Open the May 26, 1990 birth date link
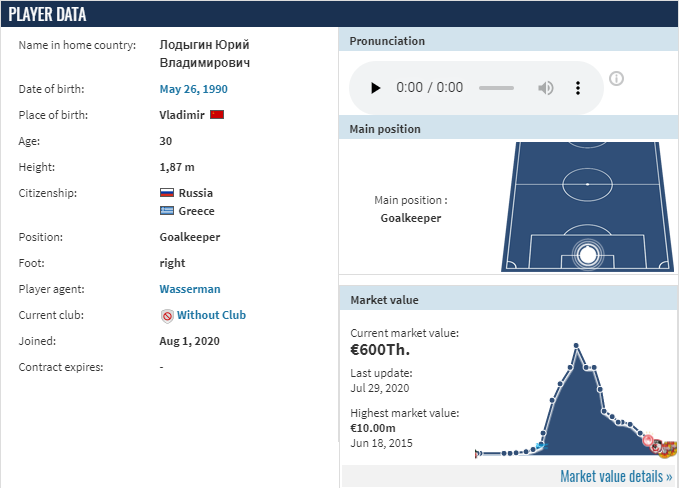This screenshot has height=488, width=679. (x=194, y=89)
